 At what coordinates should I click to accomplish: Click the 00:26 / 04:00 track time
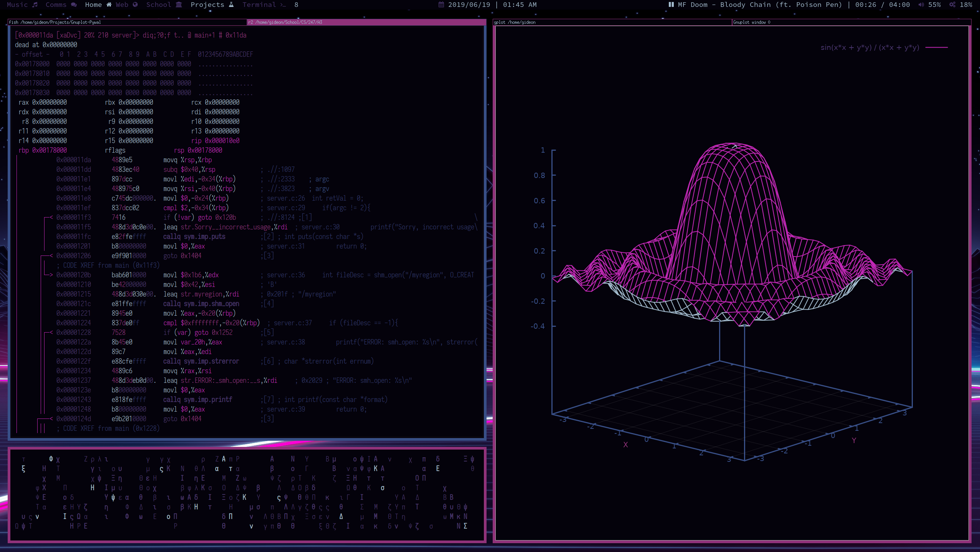pos(883,5)
